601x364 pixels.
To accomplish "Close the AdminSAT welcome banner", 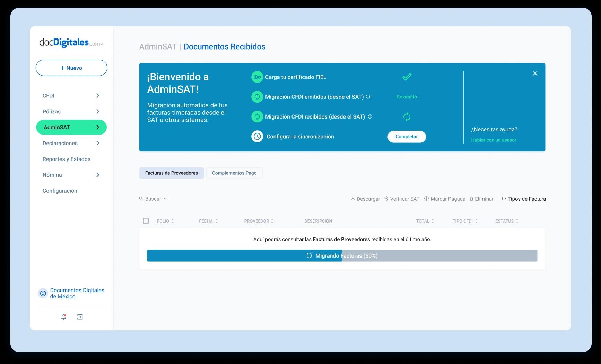I will (535, 73).
